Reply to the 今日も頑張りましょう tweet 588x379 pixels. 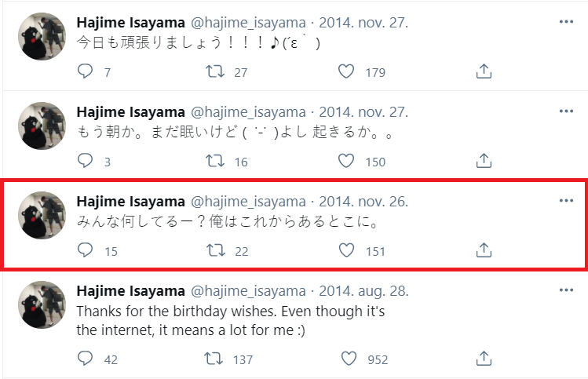coord(86,72)
